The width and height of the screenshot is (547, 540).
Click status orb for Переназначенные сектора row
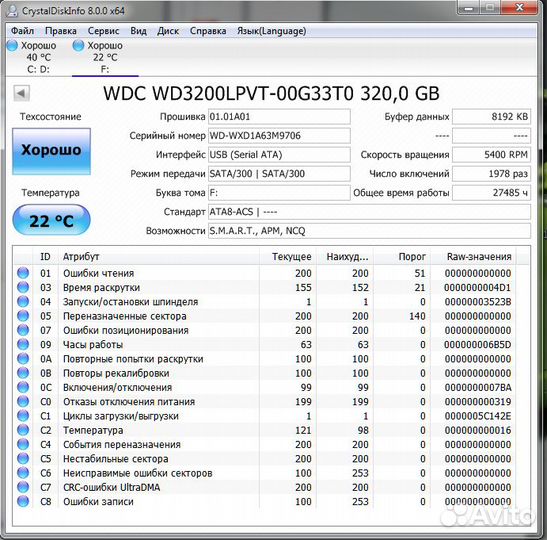(23, 316)
